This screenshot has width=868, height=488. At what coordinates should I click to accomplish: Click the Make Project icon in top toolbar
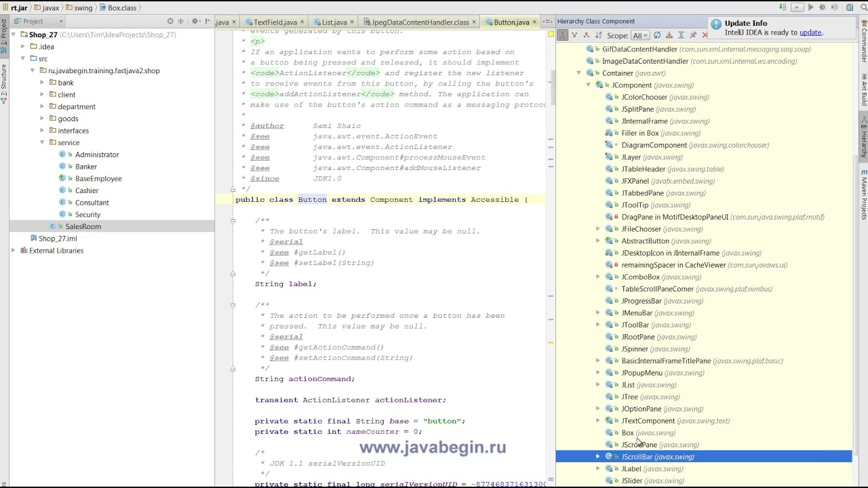click(x=783, y=7)
